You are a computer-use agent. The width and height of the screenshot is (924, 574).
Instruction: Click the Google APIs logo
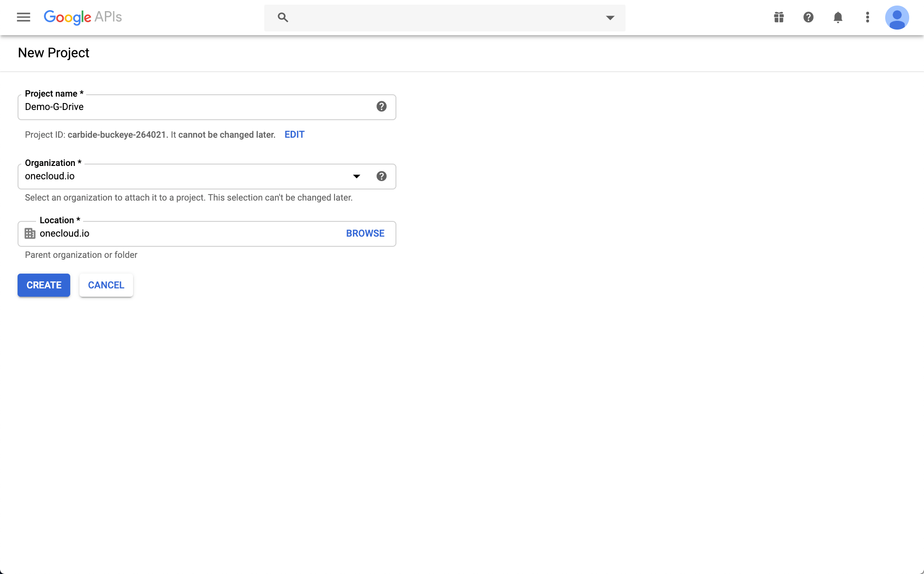click(x=83, y=17)
